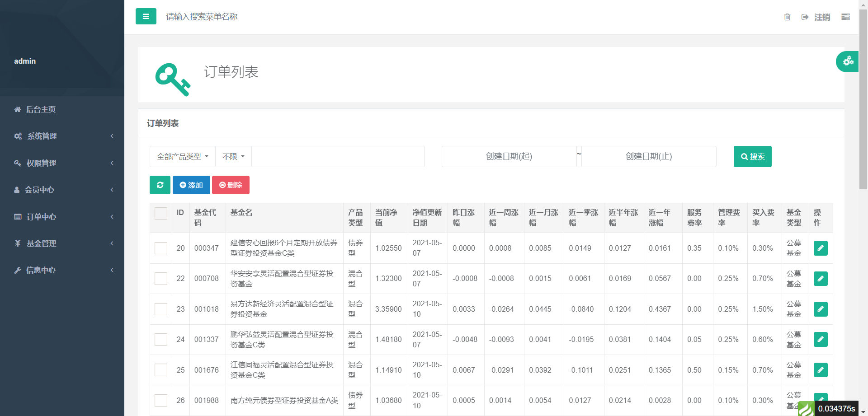Open the floating settings gears icon
This screenshot has width=868, height=416.
[x=848, y=61]
